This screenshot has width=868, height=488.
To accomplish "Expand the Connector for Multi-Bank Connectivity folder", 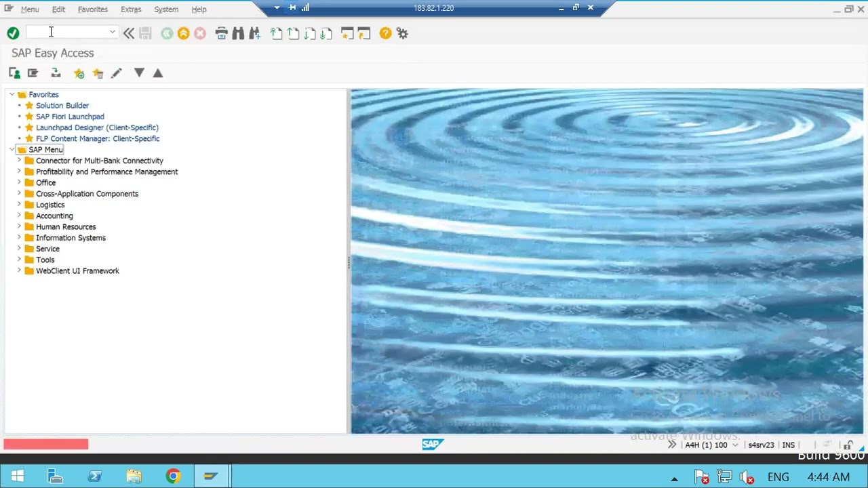I will [19, 161].
